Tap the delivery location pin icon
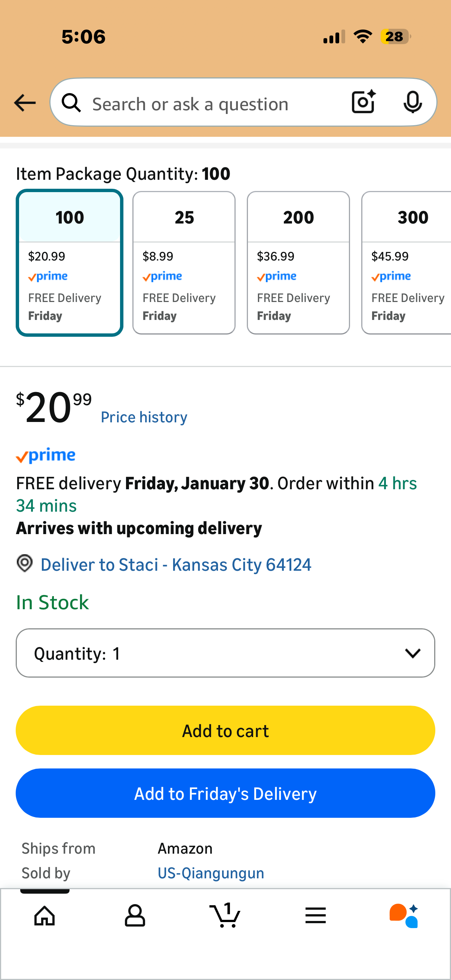 coord(25,563)
